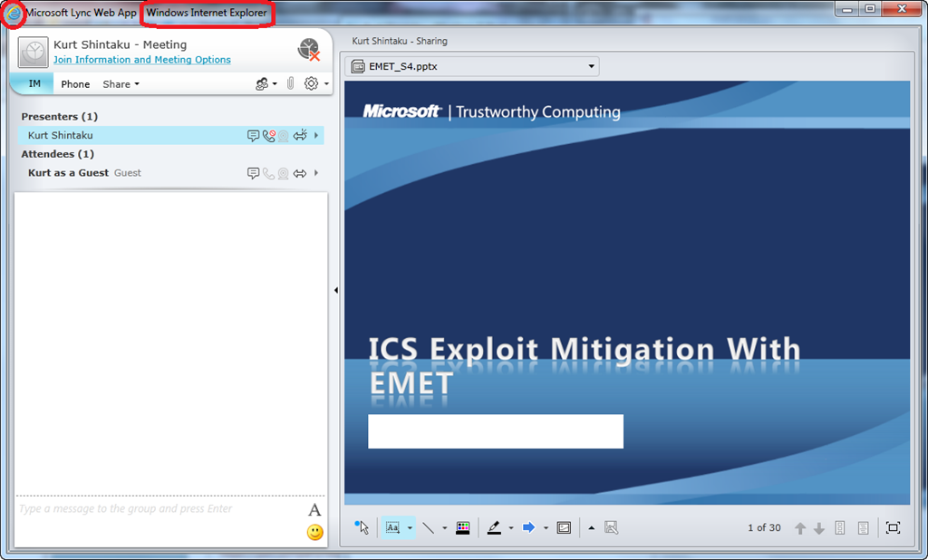Open the people invite dropdown
This screenshot has width=928, height=560.
pos(266,83)
